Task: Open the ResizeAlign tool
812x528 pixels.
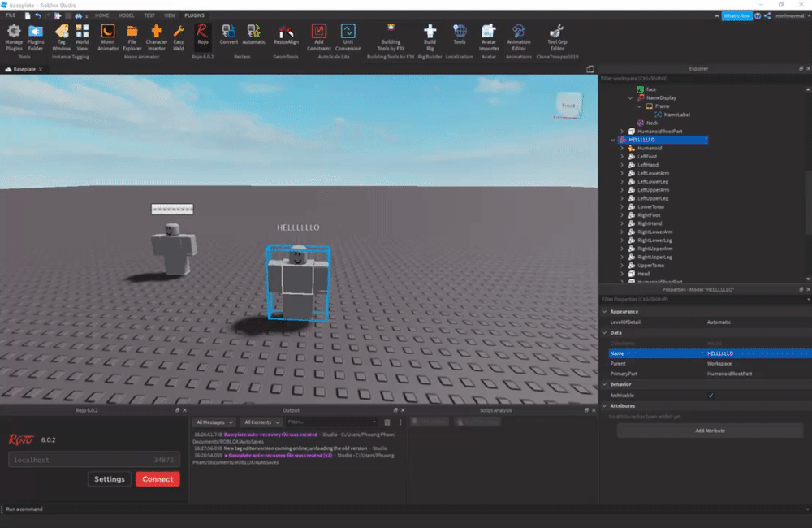Action: [286, 34]
